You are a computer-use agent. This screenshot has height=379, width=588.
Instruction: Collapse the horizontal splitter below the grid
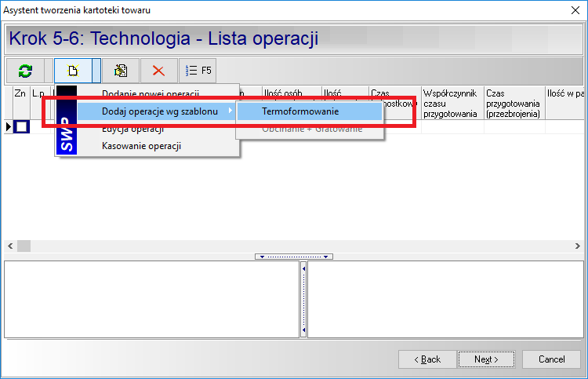pyautogui.click(x=294, y=257)
